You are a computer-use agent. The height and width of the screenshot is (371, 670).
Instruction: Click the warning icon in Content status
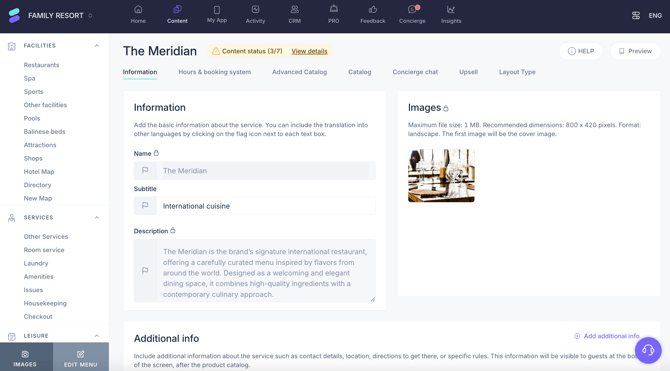(216, 51)
